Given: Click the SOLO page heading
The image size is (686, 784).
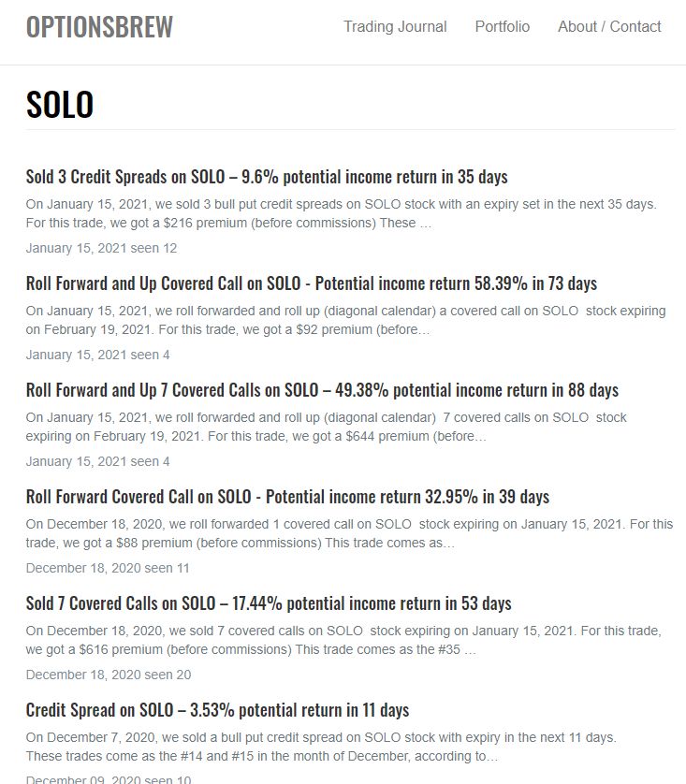Looking at the screenshot, I should (60, 105).
